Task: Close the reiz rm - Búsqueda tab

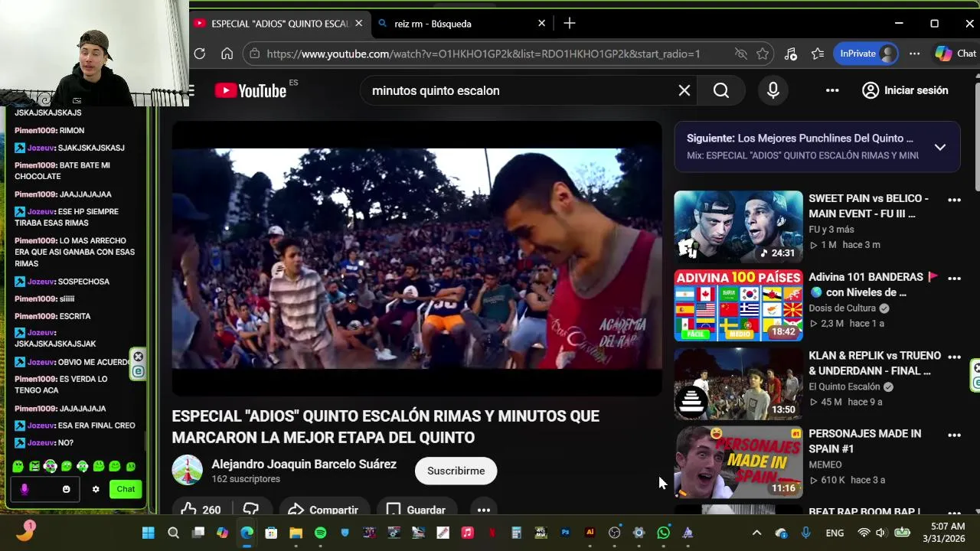Action: (x=541, y=24)
